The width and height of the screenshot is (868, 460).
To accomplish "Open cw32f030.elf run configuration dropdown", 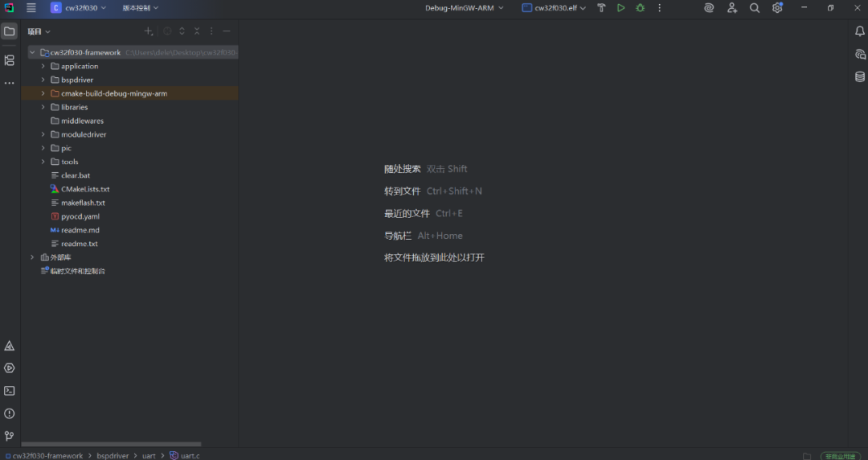I will tap(554, 8).
